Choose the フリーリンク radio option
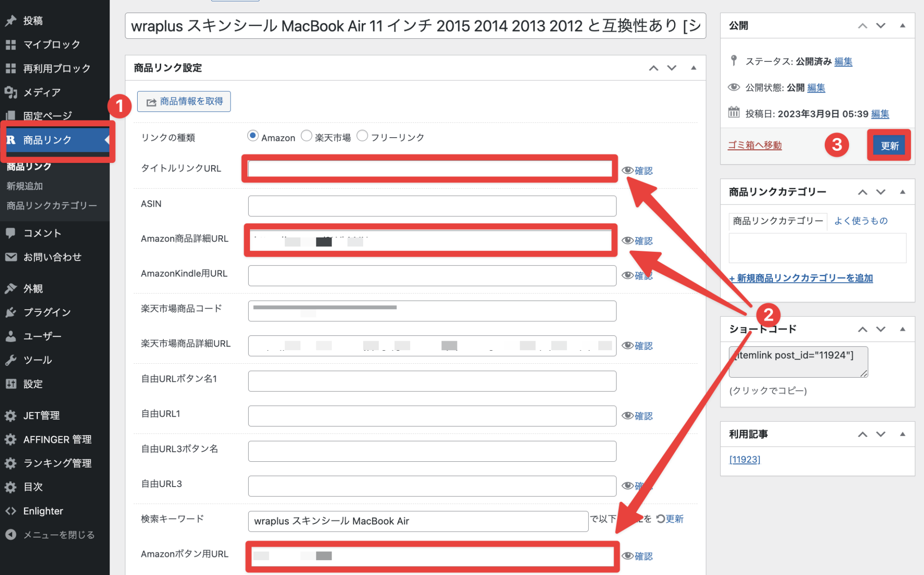 tap(362, 135)
